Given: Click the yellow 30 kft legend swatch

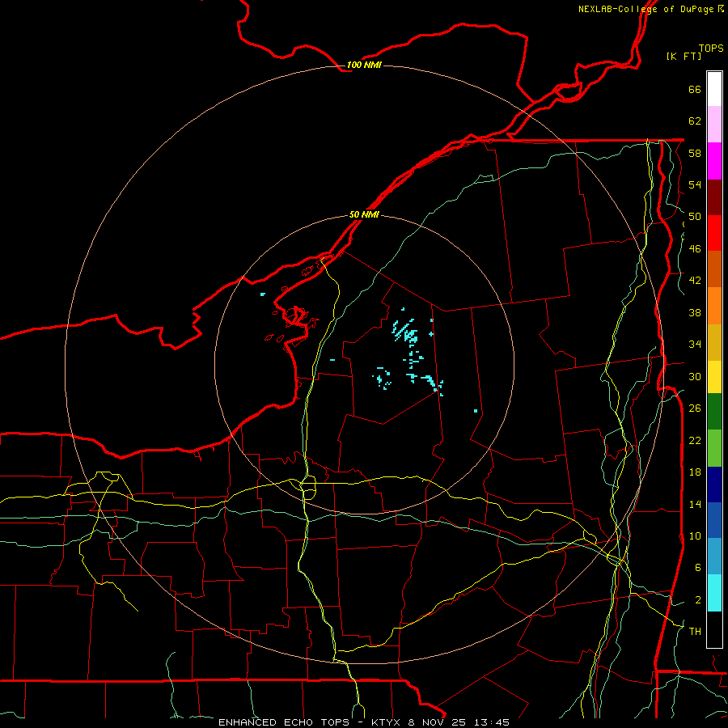Looking at the screenshot, I should point(714,377).
